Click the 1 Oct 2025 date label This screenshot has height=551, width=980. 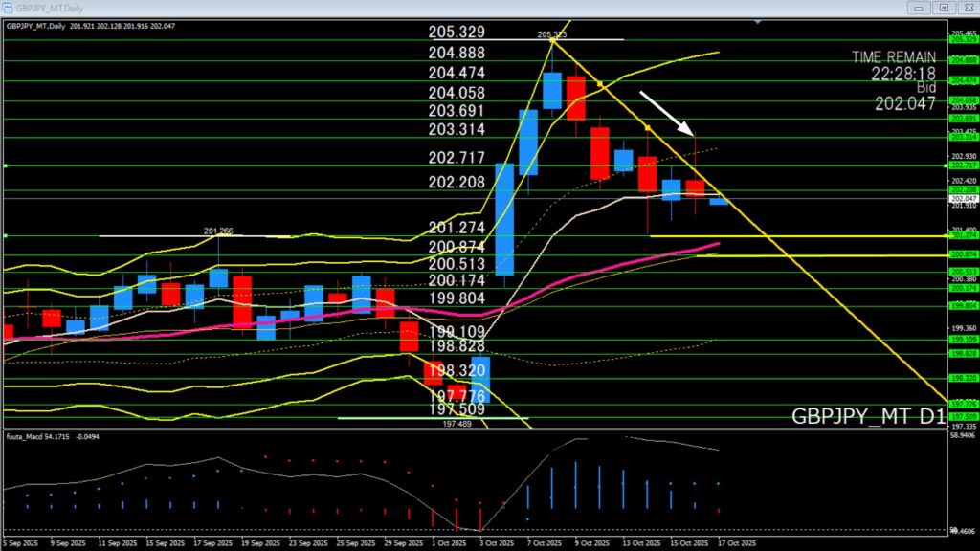(451, 542)
